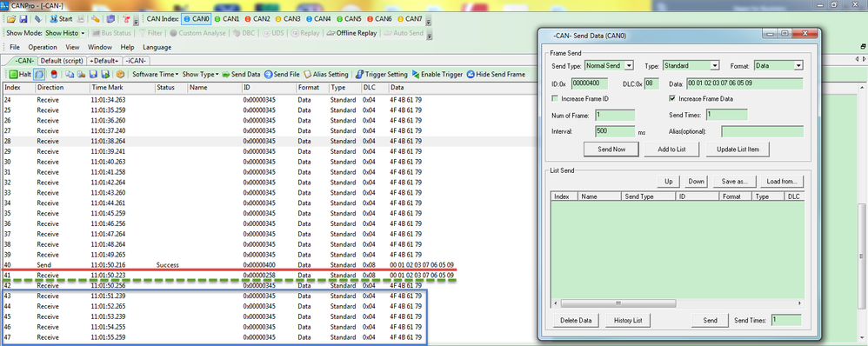Image resolution: width=868 pixels, height=346 pixels.
Task: Select the CAN3 channel indicator
Action: tap(288, 19)
